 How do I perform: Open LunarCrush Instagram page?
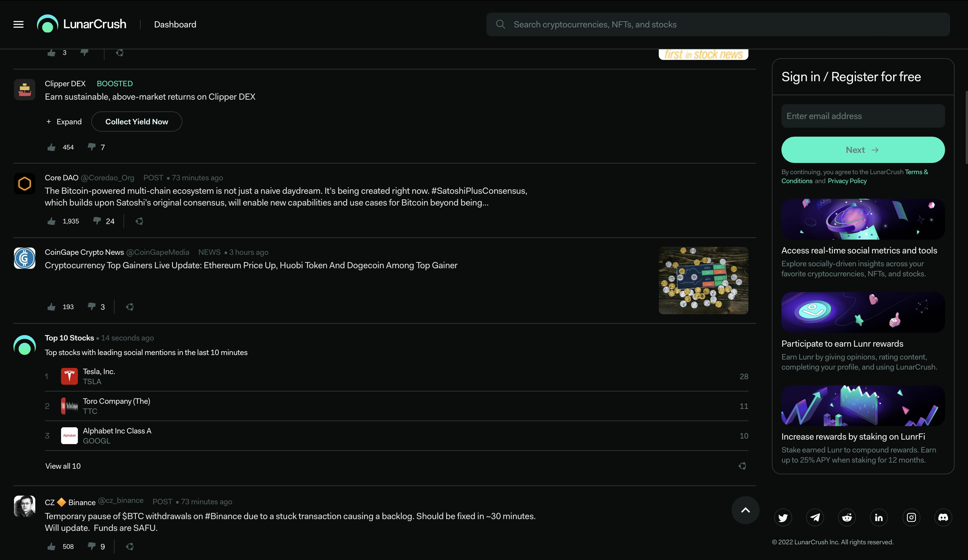point(911,517)
